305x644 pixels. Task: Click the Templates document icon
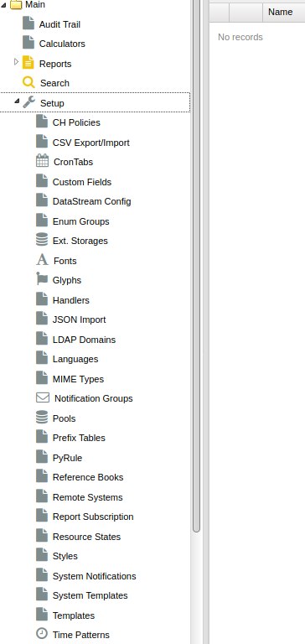42,615
